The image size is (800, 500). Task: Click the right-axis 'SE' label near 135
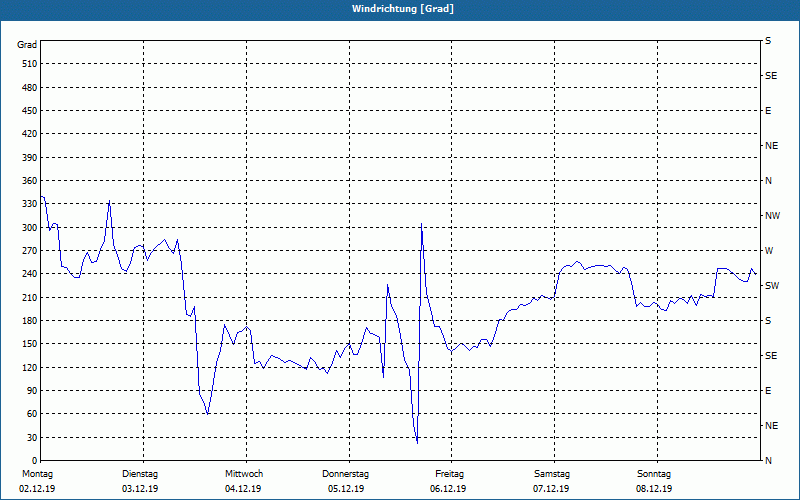[x=771, y=356]
